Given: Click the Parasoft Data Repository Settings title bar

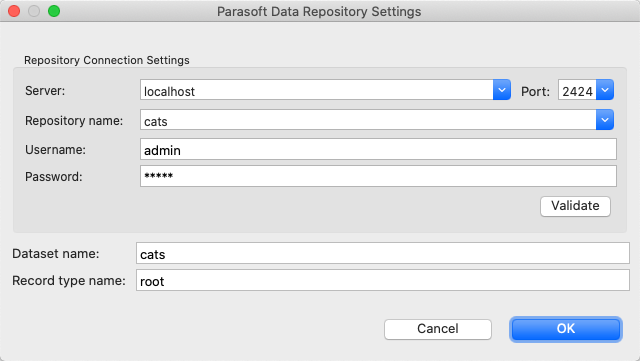Looking at the screenshot, I should tap(319, 11).
